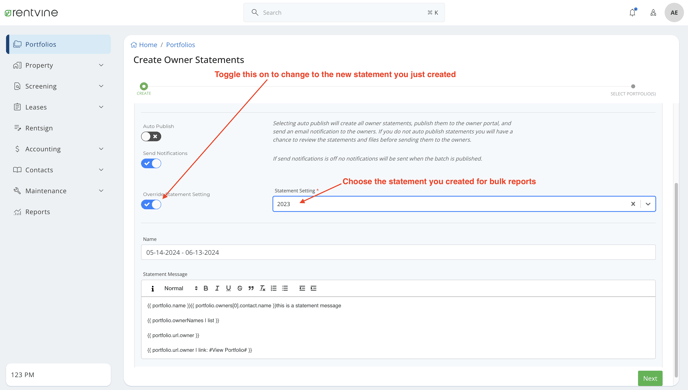Click the user account icon beside the bell
Viewport: 688px width, 390px height.
(653, 13)
